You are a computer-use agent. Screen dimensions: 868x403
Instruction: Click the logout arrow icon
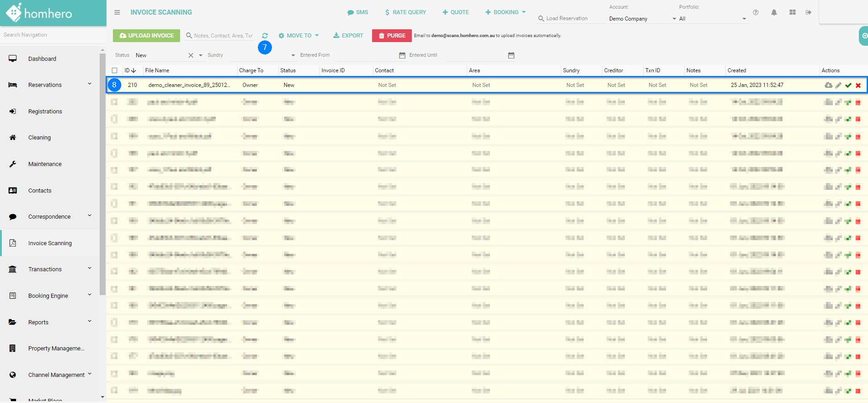tap(809, 12)
